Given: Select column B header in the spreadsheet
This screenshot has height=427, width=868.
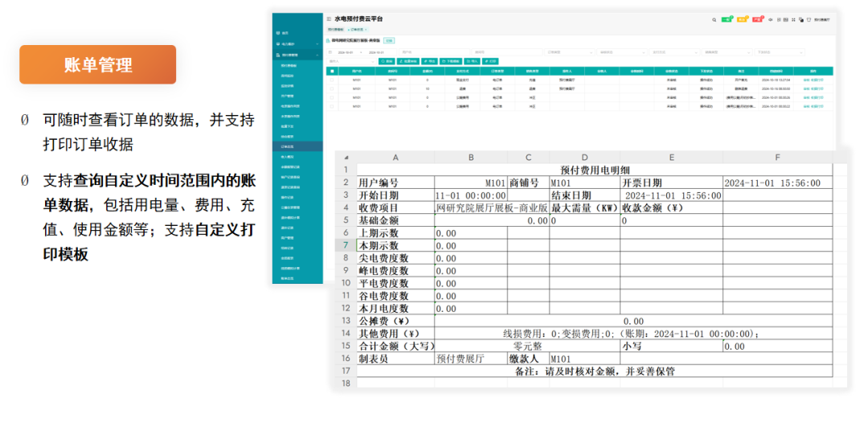Looking at the screenshot, I should [471, 158].
